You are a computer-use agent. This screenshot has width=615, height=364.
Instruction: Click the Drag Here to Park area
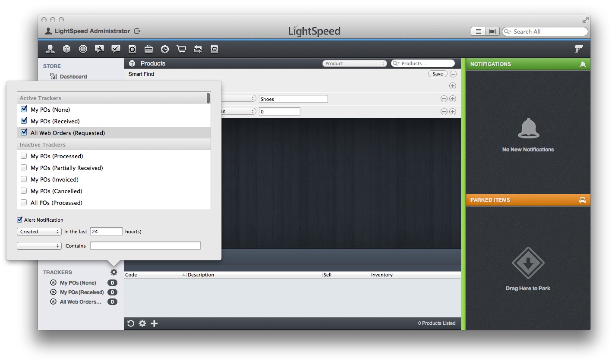528,269
